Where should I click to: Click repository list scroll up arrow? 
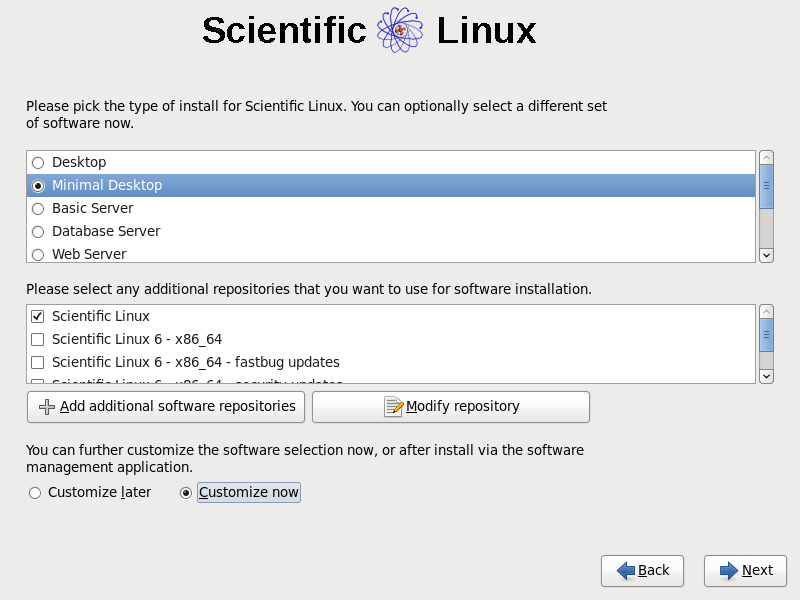tap(766, 312)
